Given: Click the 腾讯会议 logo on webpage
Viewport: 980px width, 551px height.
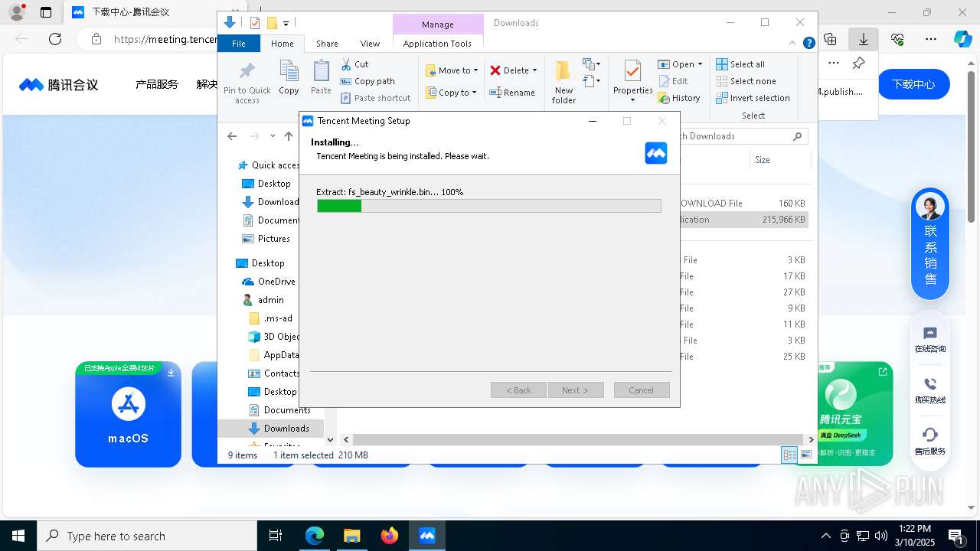Looking at the screenshot, I should 59,84.
